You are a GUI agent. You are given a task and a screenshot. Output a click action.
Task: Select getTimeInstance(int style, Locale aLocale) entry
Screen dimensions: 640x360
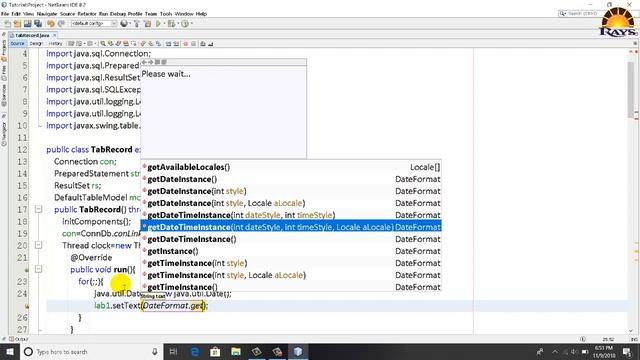point(291,275)
